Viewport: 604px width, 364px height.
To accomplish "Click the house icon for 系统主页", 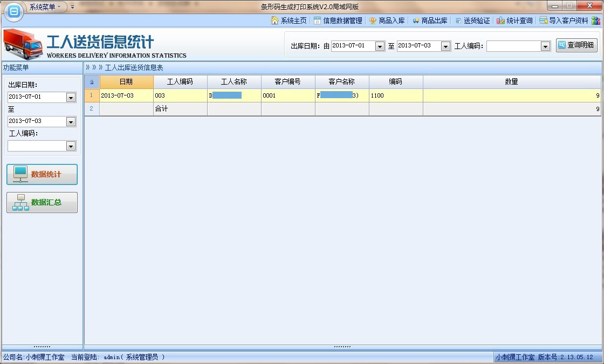I will point(274,20).
